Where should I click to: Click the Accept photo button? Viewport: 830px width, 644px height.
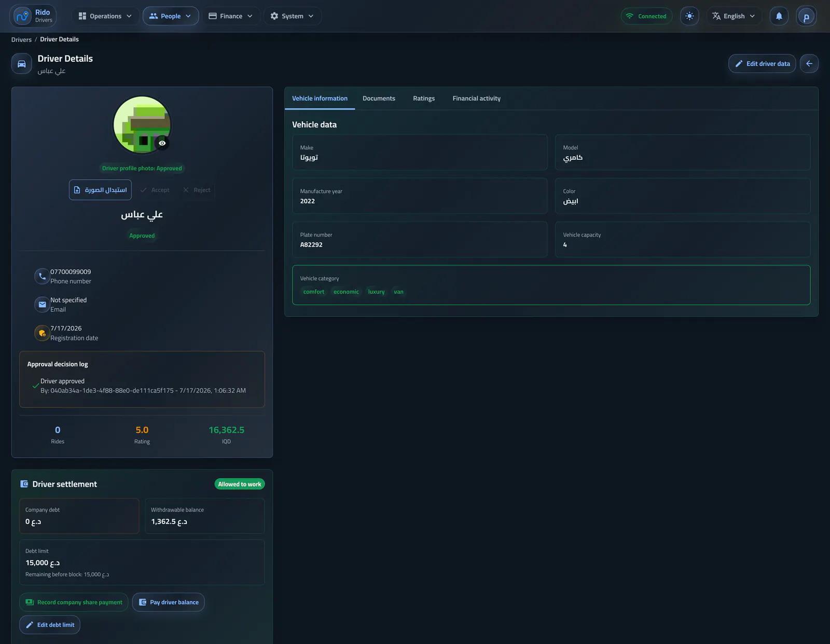click(x=155, y=190)
